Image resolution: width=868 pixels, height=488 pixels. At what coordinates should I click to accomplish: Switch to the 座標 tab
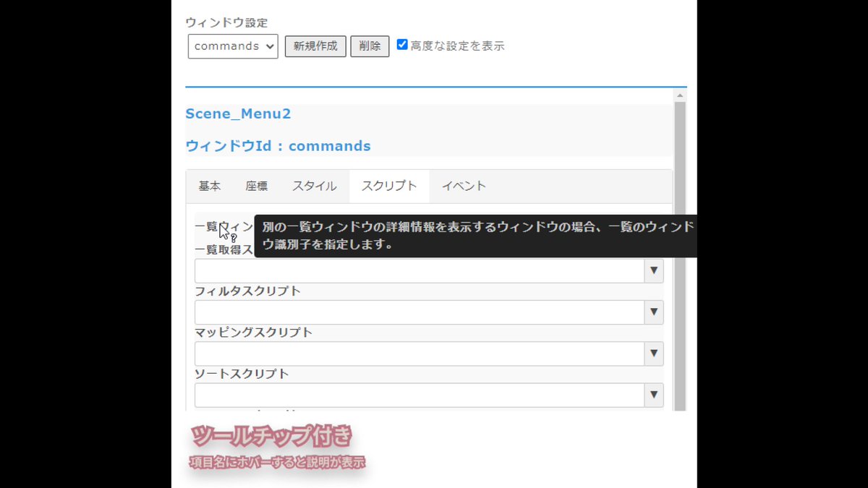[x=258, y=186]
